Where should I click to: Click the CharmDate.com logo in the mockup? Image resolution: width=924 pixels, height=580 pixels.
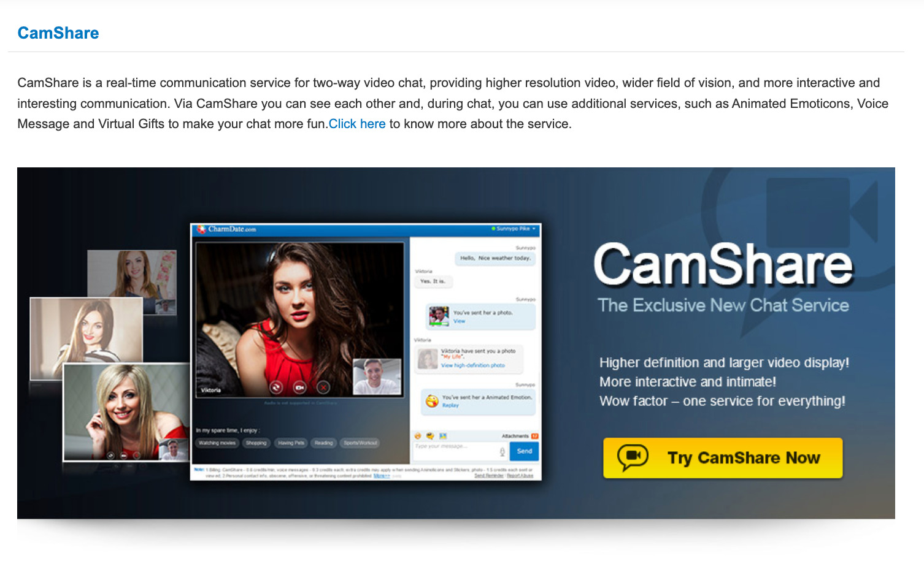[227, 229]
